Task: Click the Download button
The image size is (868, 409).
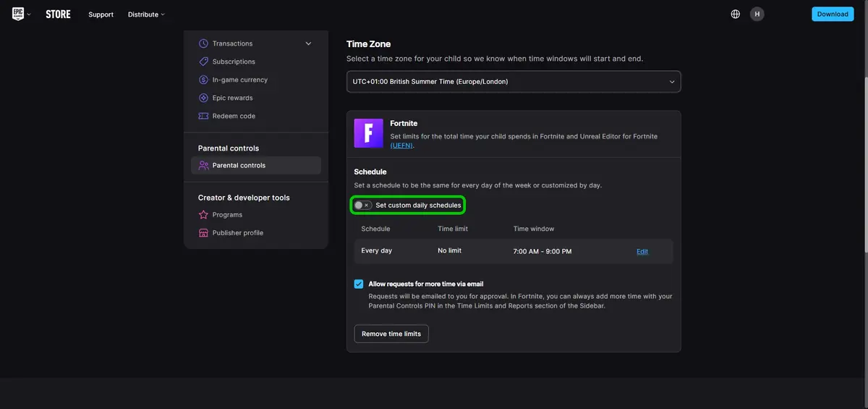Action: [833, 14]
